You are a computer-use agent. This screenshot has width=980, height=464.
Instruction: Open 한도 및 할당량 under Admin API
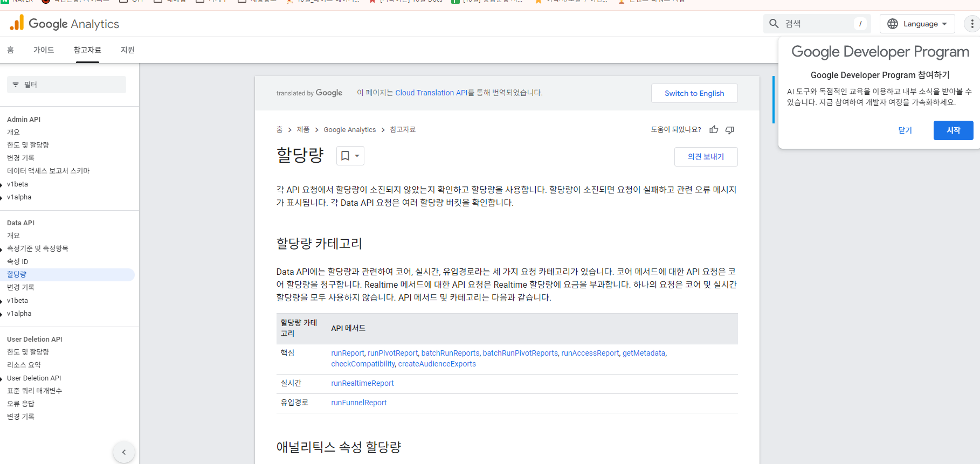pyautogui.click(x=28, y=145)
